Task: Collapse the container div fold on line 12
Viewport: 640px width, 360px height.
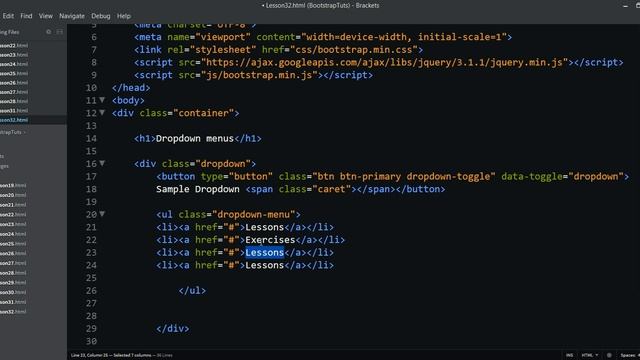Action: [102, 112]
